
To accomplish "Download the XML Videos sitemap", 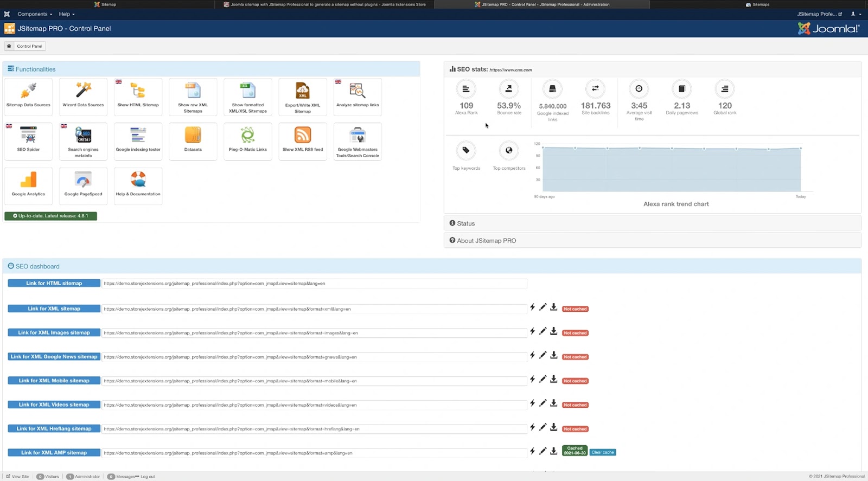I will (553, 403).
